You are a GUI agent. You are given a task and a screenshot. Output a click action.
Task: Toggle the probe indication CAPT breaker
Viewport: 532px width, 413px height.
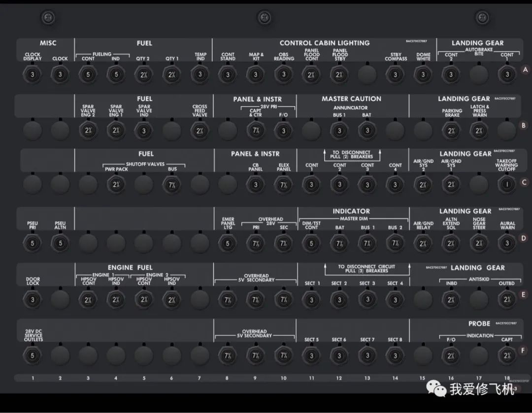507,355
